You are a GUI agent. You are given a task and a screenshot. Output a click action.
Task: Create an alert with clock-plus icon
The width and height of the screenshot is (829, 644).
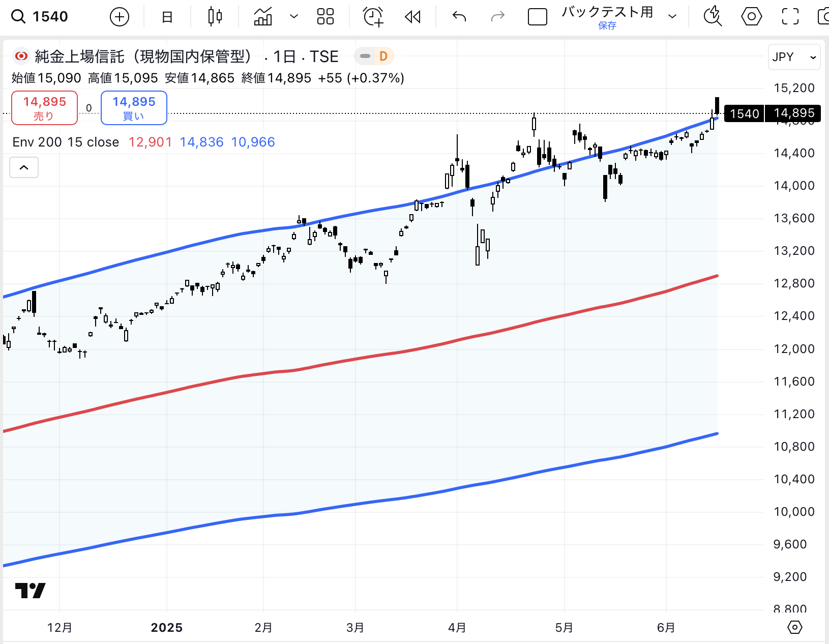coord(373,17)
